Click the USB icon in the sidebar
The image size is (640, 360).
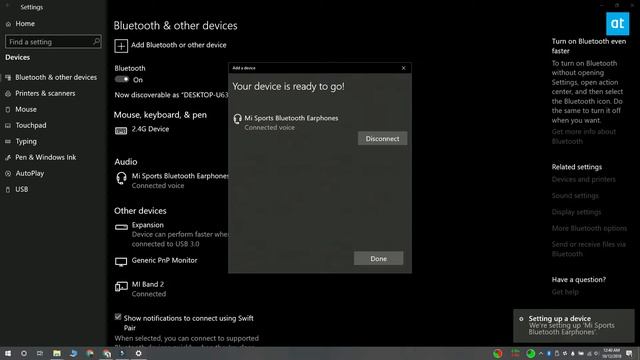pyautogui.click(x=8, y=189)
